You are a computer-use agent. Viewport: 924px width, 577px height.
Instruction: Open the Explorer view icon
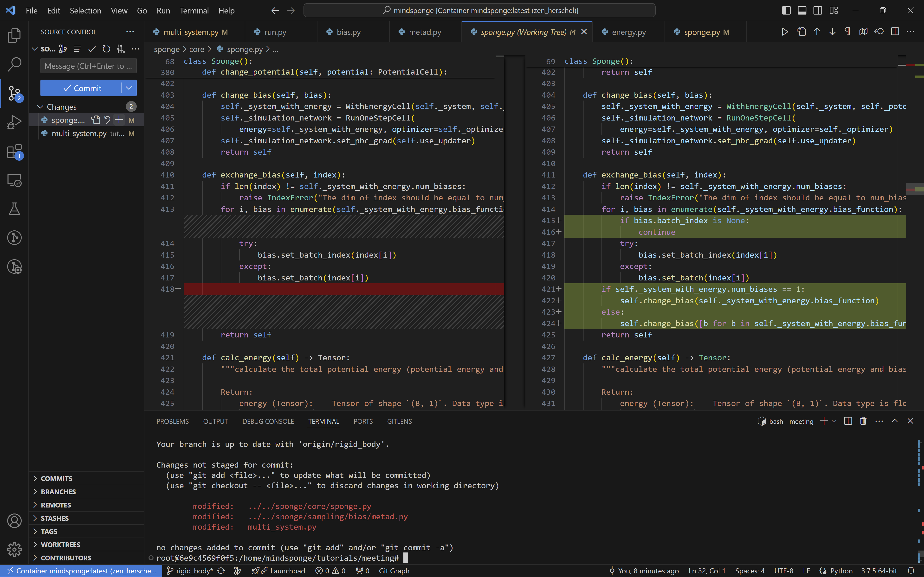click(x=14, y=36)
